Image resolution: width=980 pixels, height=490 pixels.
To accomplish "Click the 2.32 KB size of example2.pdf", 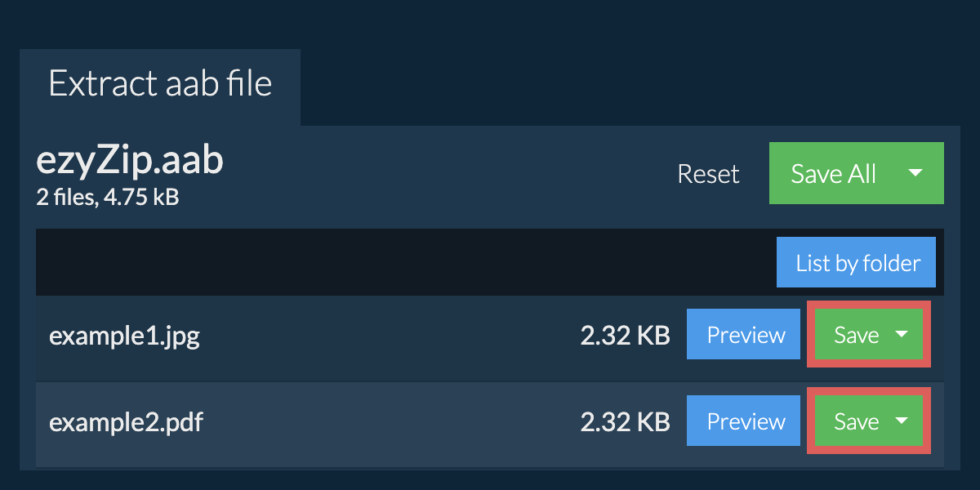I will click(x=625, y=421).
